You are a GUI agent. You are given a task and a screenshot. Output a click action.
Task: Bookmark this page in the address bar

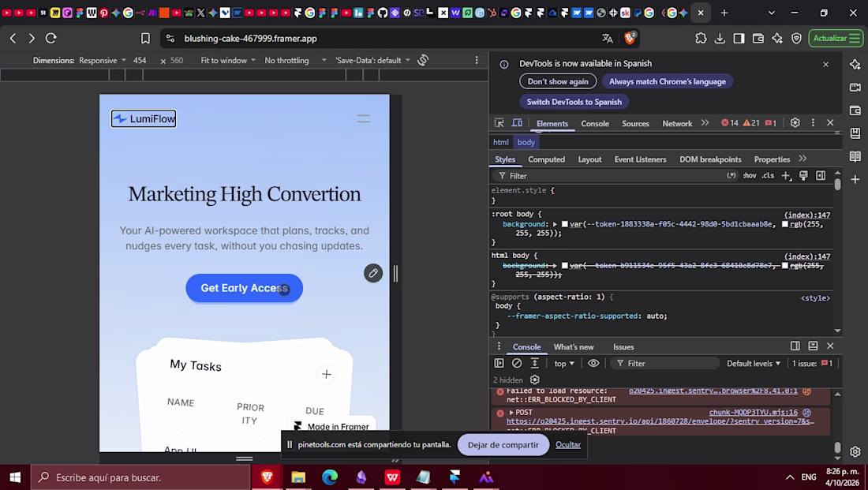point(145,38)
